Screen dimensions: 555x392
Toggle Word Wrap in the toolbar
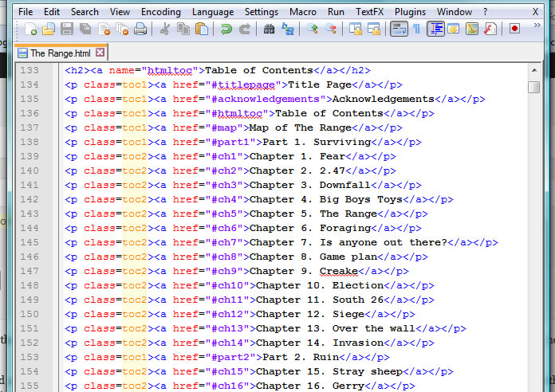(x=398, y=29)
